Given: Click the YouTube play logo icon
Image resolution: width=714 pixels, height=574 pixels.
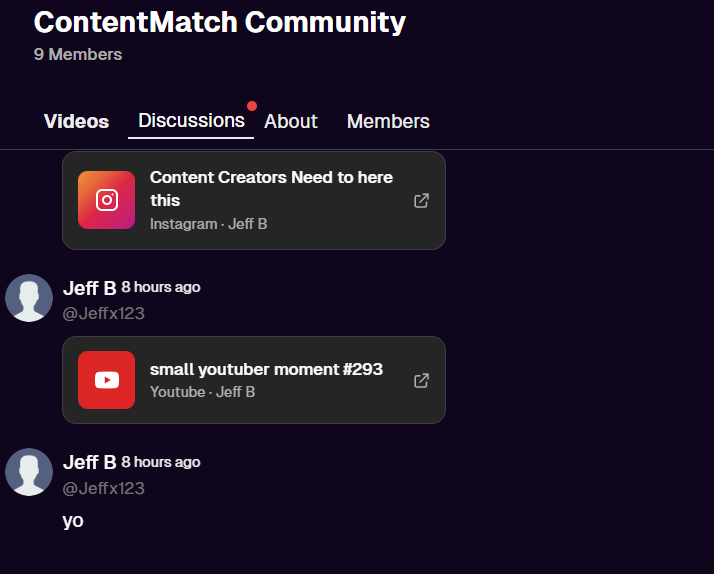Looking at the screenshot, I should point(106,380).
